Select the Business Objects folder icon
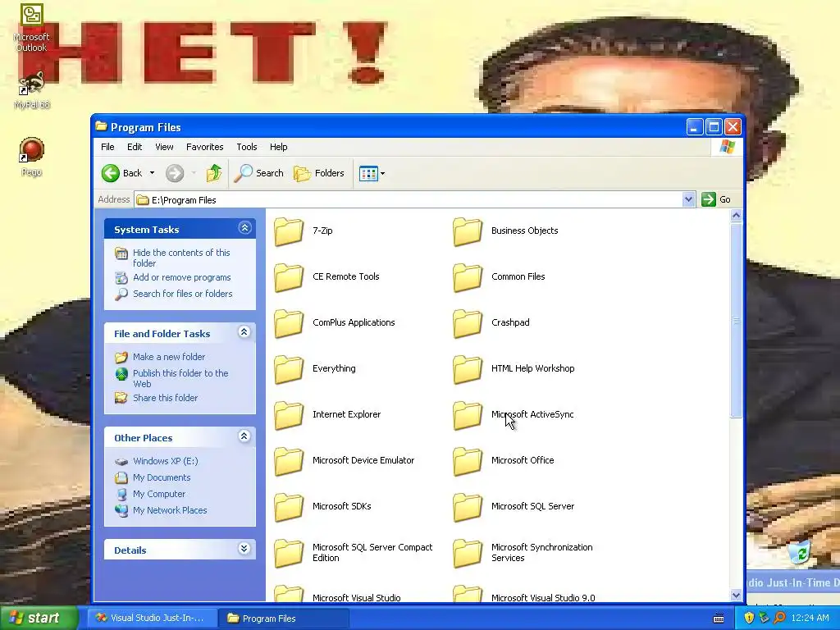The width and height of the screenshot is (840, 630). [x=468, y=231]
